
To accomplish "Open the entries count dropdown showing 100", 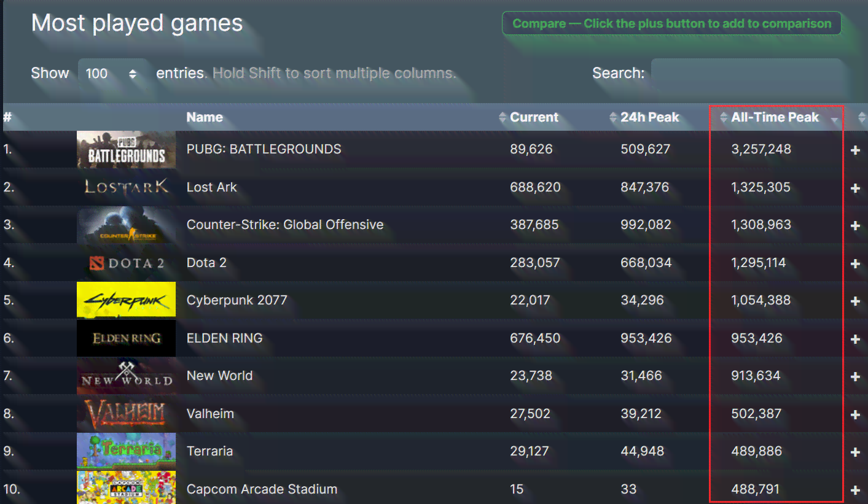I will (112, 74).
